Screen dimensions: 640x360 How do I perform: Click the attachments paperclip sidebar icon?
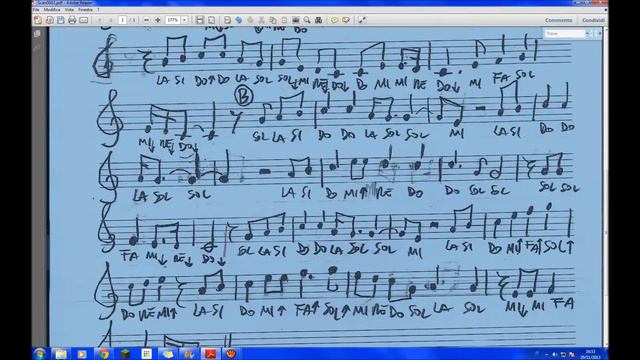click(x=37, y=48)
